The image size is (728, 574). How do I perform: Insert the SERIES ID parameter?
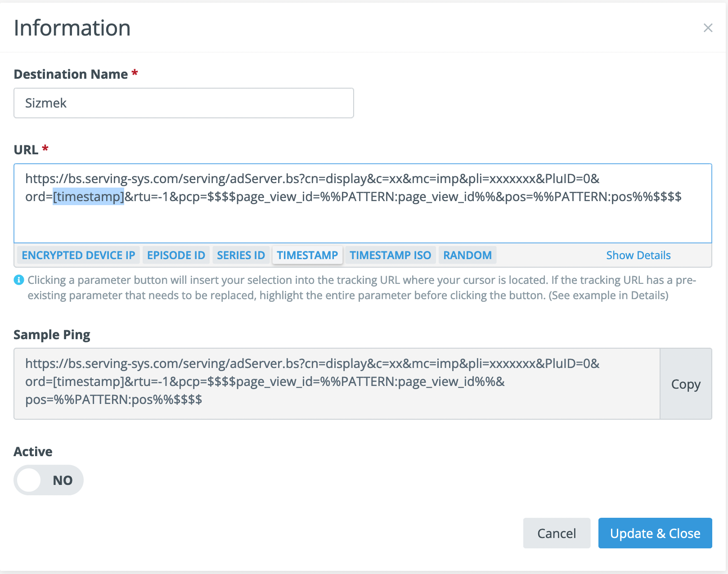coord(241,256)
